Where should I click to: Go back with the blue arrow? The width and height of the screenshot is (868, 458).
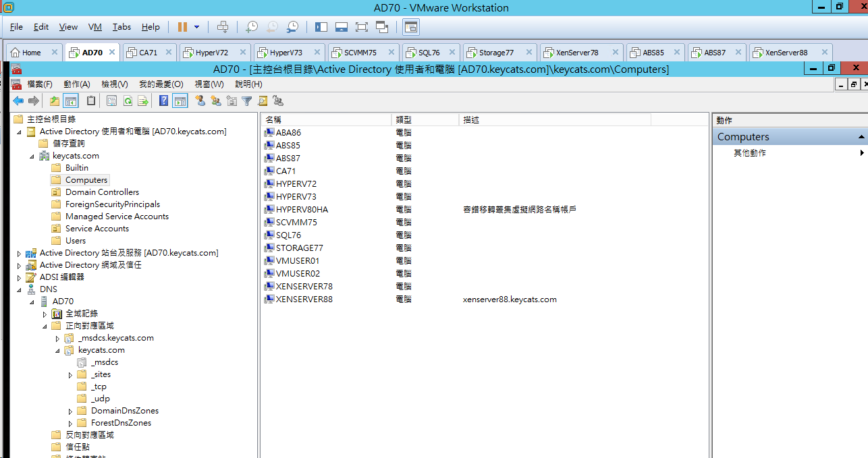coord(18,101)
